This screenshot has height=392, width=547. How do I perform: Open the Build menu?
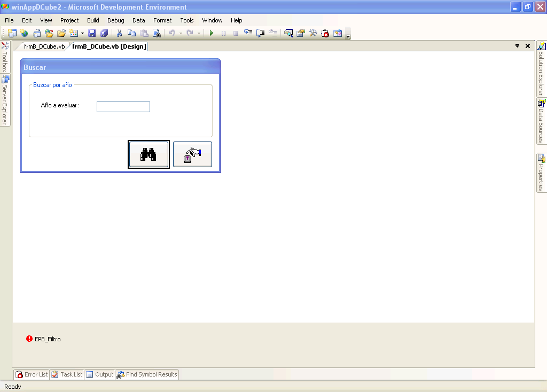93,20
